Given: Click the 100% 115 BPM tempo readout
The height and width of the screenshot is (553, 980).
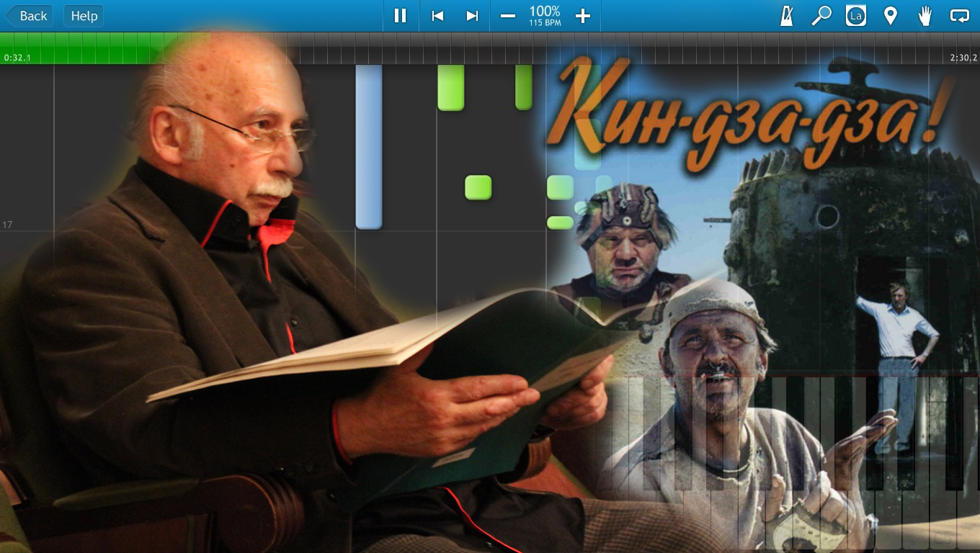Looking at the screenshot, I should pos(545,16).
